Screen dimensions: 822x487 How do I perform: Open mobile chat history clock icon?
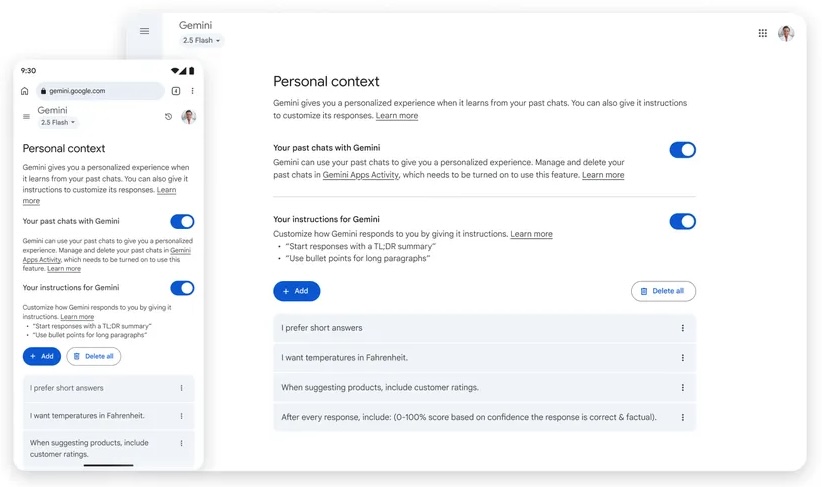[168, 117]
